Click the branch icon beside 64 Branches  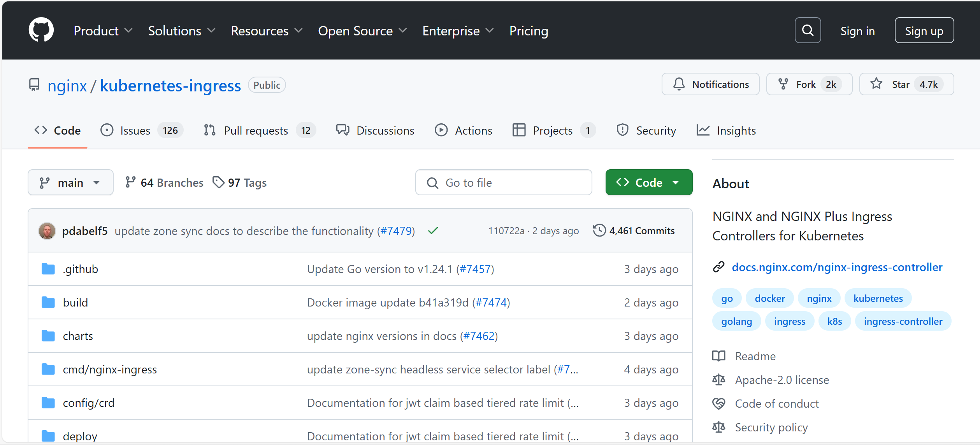(130, 182)
